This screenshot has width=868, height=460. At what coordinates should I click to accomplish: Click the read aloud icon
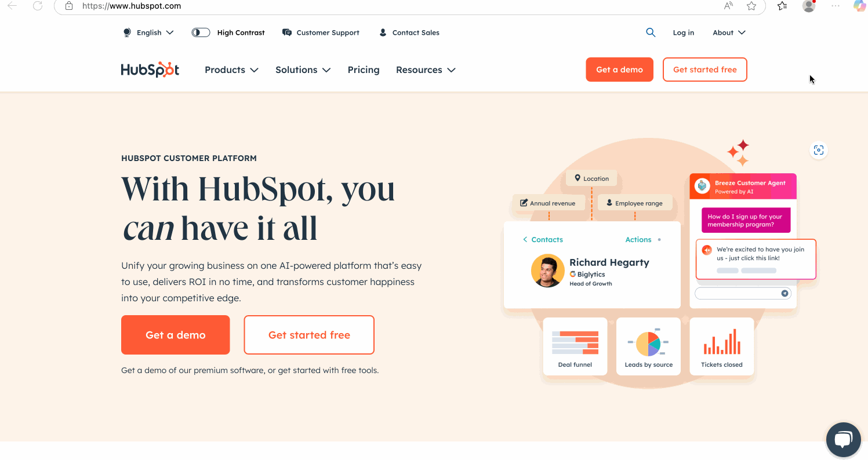(x=729, y=6)
